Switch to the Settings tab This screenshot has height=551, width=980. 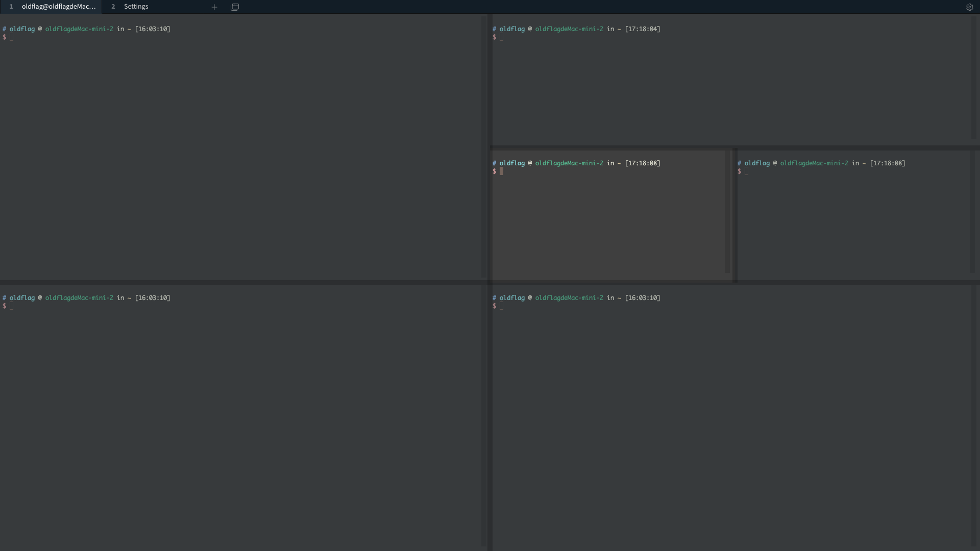pyautogui.click(x=136, y=7)
